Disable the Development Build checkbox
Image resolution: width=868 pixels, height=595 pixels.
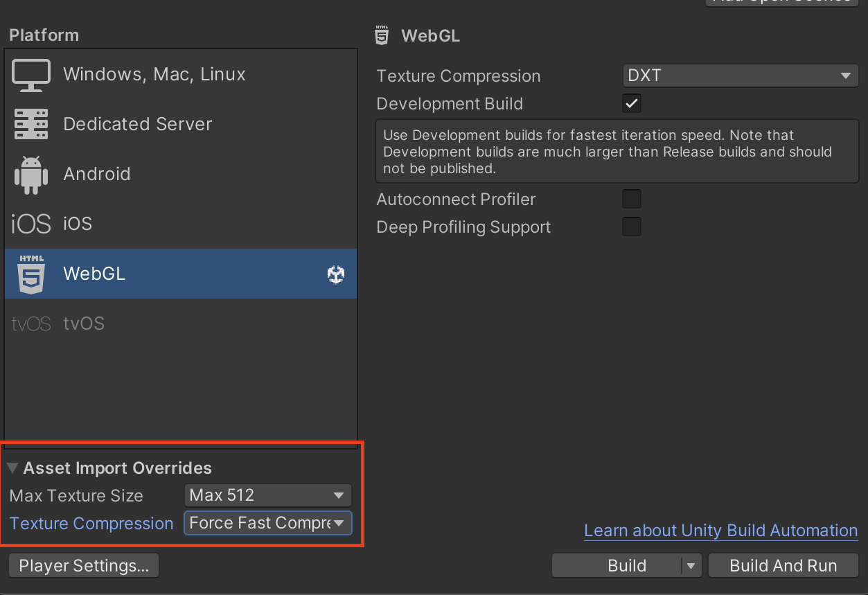(632, 104)
